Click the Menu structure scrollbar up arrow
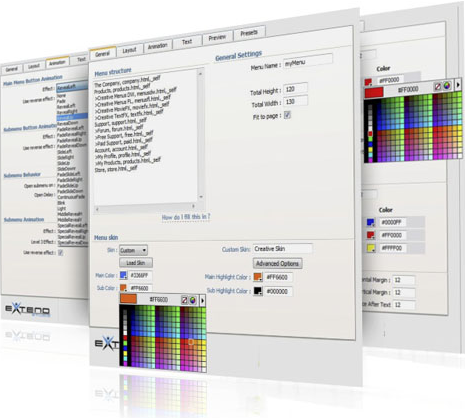 tap(200, 73)
